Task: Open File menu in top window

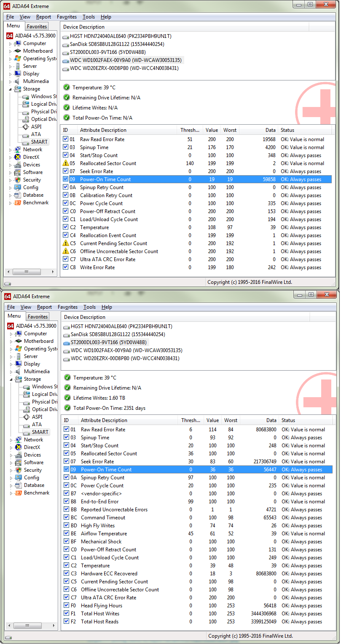Action: tap(10, 17)
